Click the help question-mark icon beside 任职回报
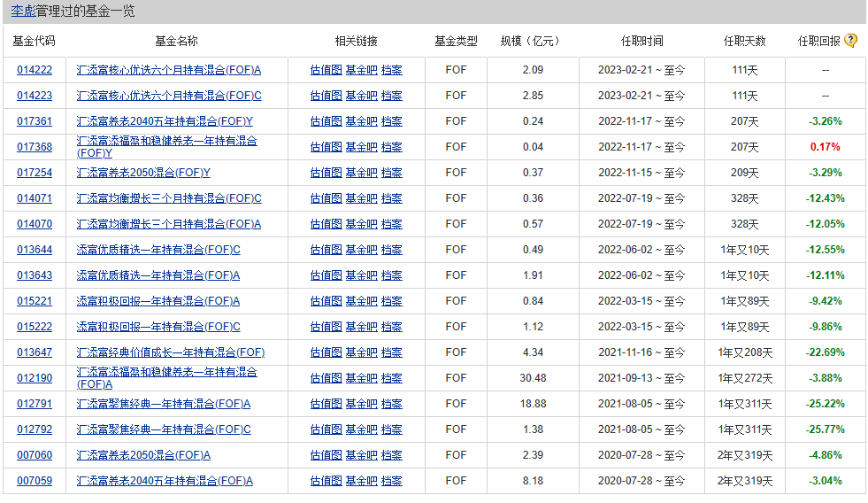This screenshot has width=868, height=503. point(851,41)
